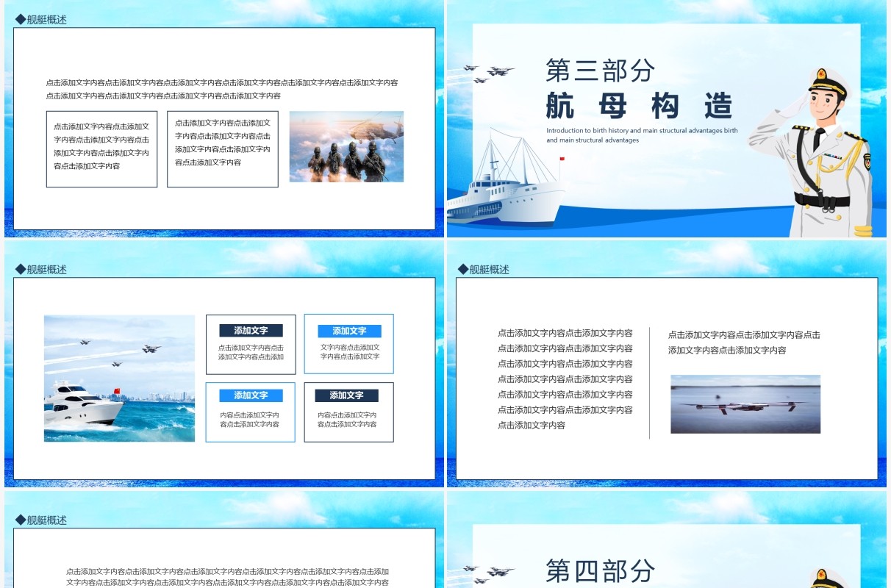Select the white ship illustration beside 航母构造
This screenshot has height=588, width=891.
(x=506, y=179)
